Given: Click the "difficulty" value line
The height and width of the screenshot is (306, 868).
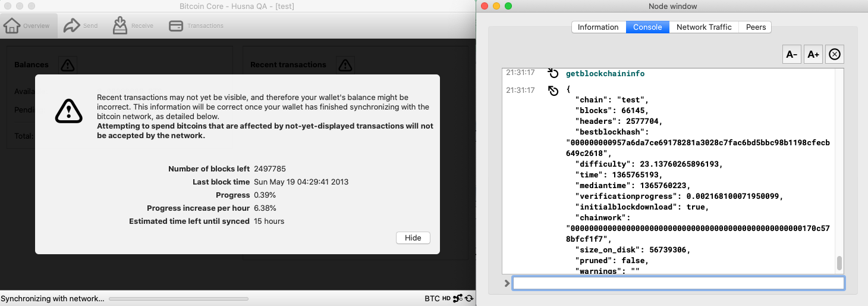Looking at the screenshot, I should click(649, 164).
